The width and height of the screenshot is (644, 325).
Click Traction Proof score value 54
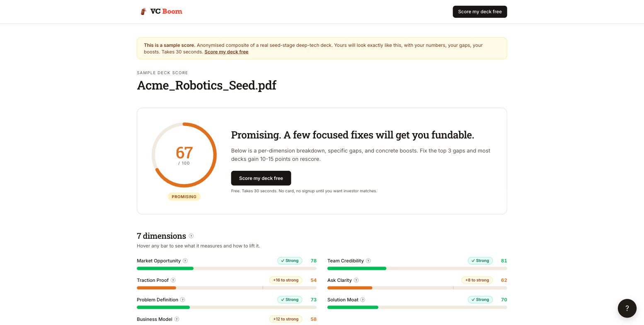click(314, 280)
